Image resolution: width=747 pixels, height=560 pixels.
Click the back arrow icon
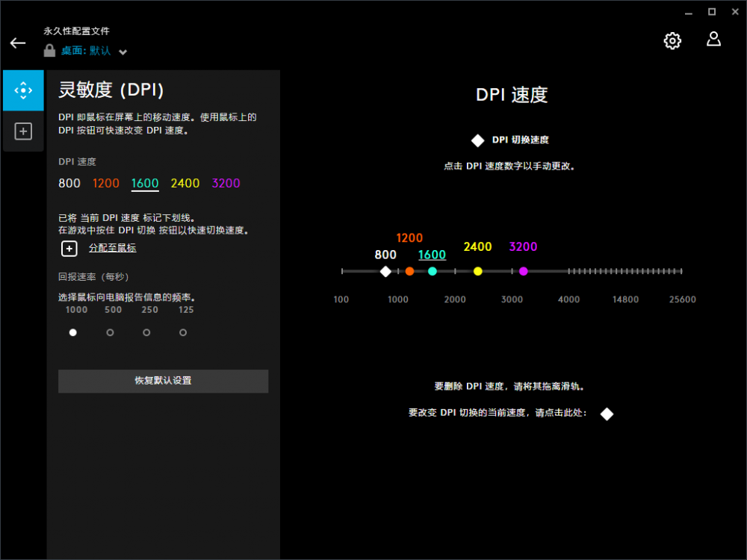[17, 43]
